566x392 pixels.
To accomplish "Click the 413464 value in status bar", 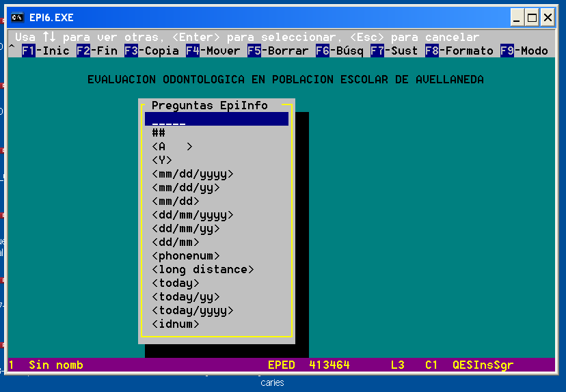I will pyautogui.click(x=329, y=365).
